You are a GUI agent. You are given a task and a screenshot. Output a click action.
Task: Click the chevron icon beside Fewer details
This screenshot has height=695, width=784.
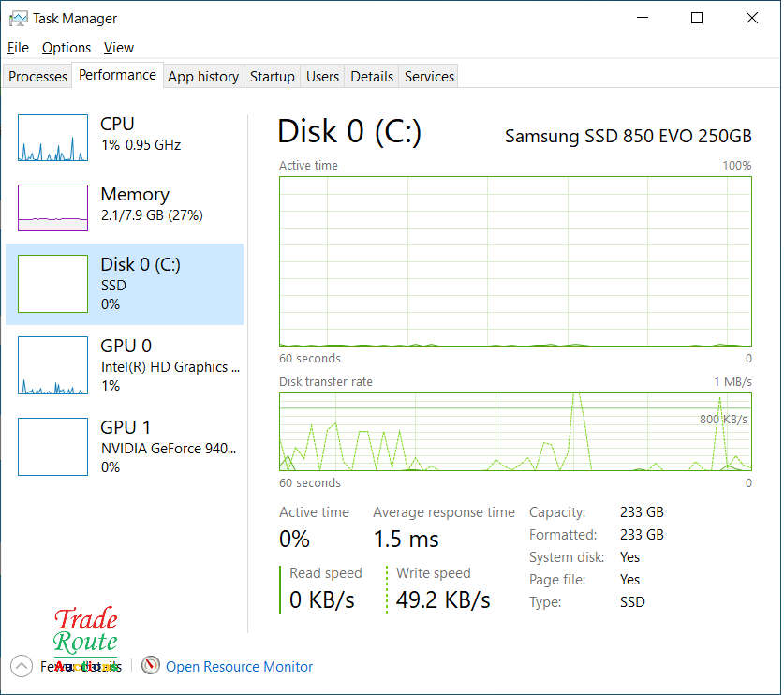pos(21,666)
